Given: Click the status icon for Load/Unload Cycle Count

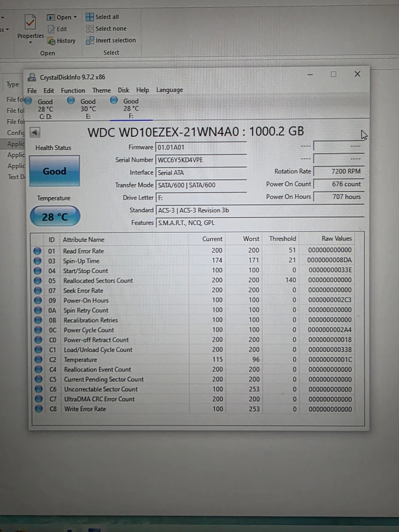Looking at the screenshot, I should coord(39,350).
